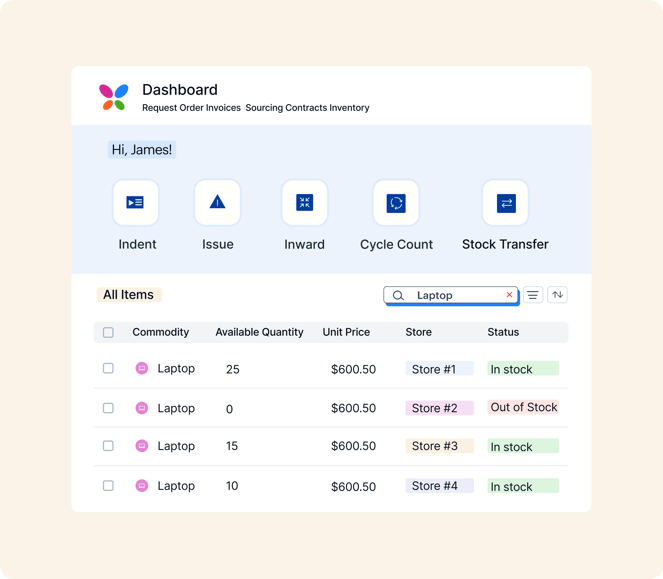Click Laptop name in Store #4 row
The width and height of the screenshot is (663, 579).
click(x=176, y=486)
